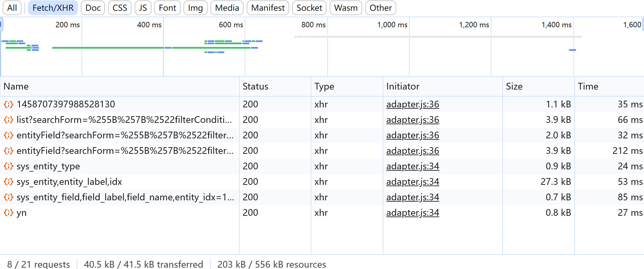Enable the All request filter

(x=12, y=8)
